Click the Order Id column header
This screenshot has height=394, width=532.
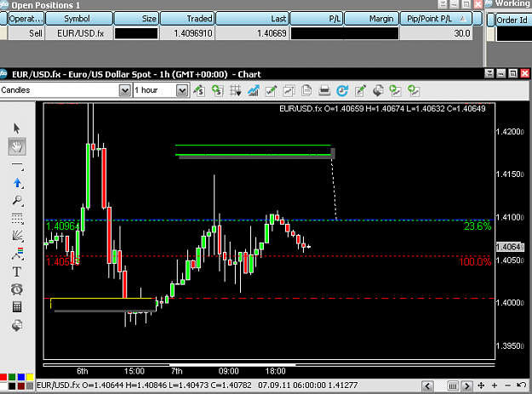click(513, 20)
